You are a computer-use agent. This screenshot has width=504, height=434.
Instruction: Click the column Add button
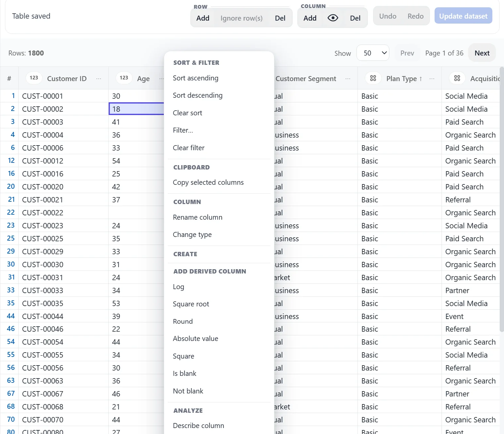click(310, 18)
